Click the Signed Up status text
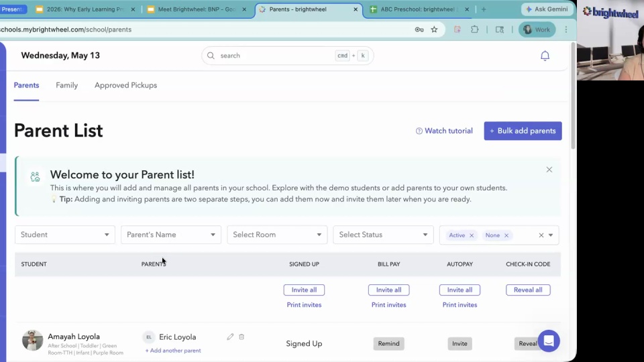The height and width of the screenshot is (362, 644). (304, 343)
